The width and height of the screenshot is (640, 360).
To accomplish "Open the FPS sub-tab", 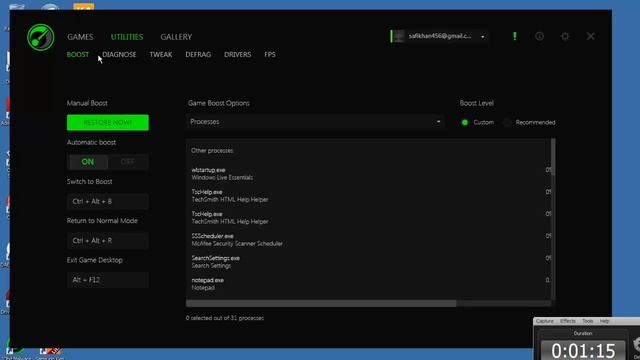I will pyautogui.click(x=270, y=54).
